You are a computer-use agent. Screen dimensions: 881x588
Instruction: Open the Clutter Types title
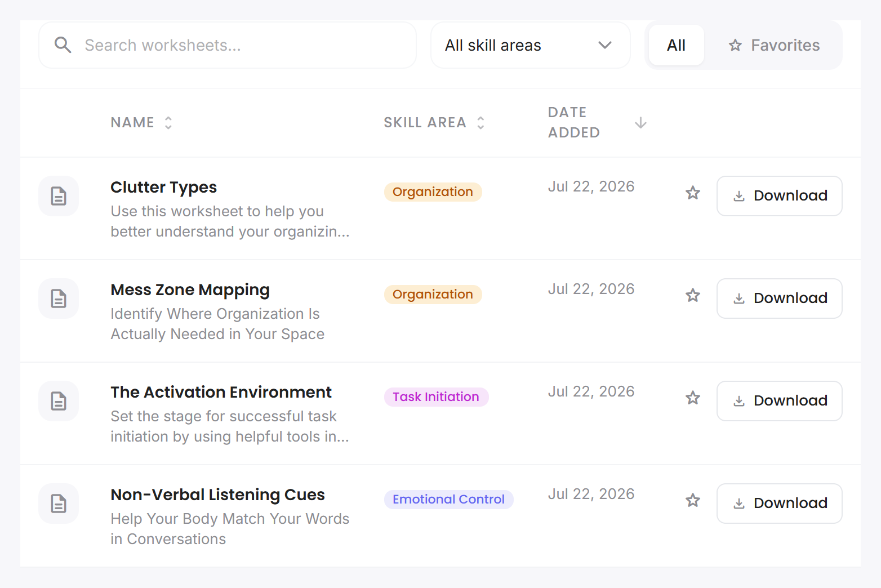coord(164,187)
